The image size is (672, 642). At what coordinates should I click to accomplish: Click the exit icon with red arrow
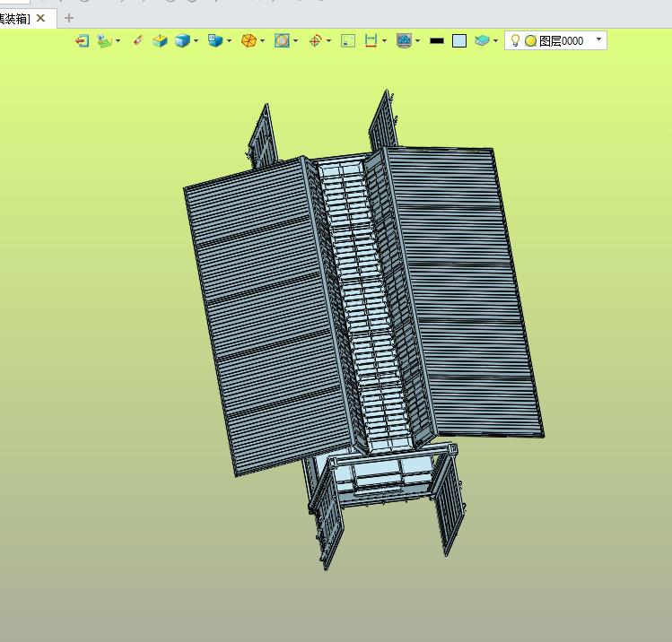82,40
